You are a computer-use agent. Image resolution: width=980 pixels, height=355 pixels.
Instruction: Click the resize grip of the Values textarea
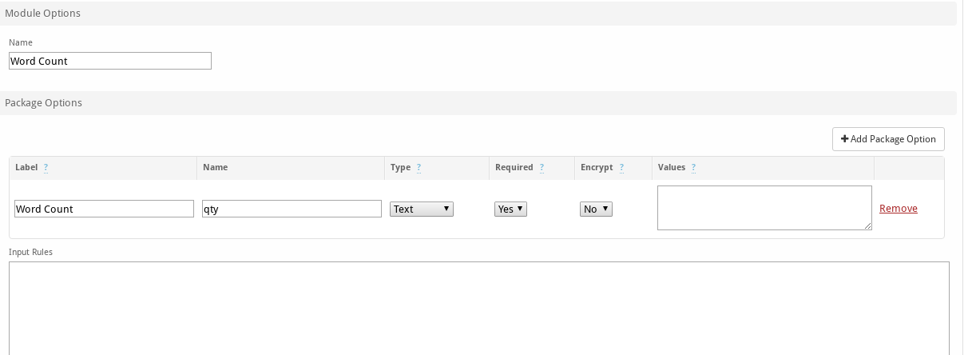[867, 226]
